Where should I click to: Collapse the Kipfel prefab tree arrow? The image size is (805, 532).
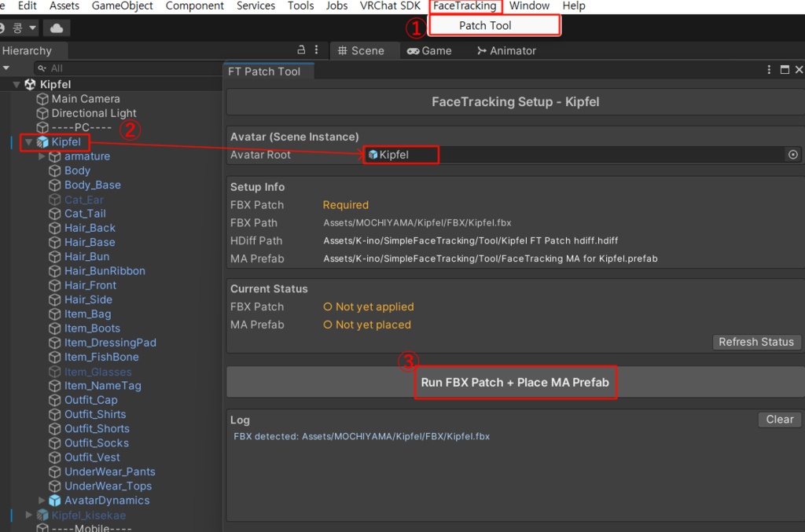pyautogui.click(x=29, y=142)
